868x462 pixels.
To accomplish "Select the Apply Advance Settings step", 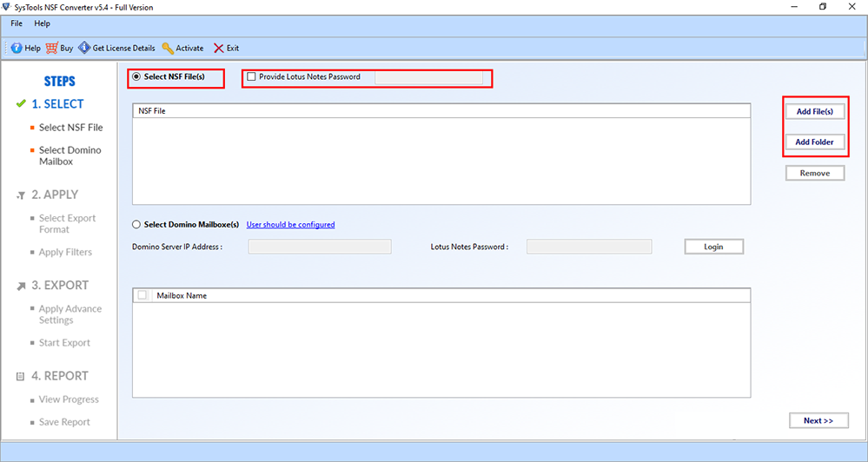I will click(x=70, y=314).
